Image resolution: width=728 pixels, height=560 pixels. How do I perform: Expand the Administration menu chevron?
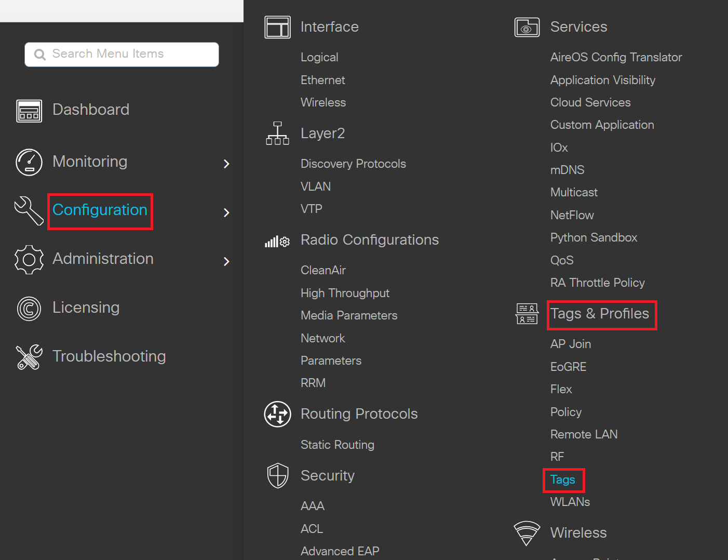tap(226, 261)
